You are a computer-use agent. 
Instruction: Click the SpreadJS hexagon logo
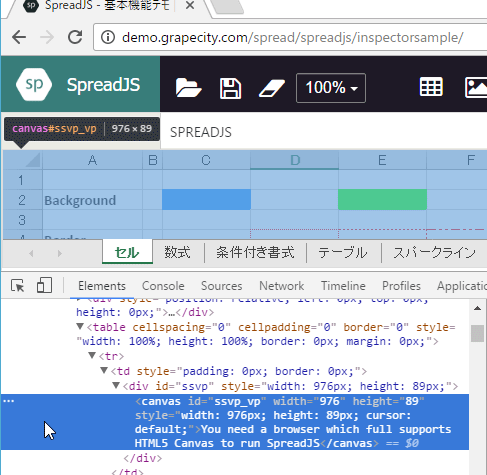[x=34, y=84]
